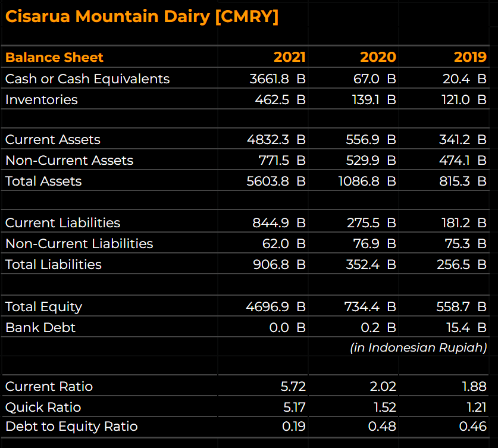Click the 256.5 B total liabilities value
The height and width of the screenshot is (448, 498).
tap(462, 265)
